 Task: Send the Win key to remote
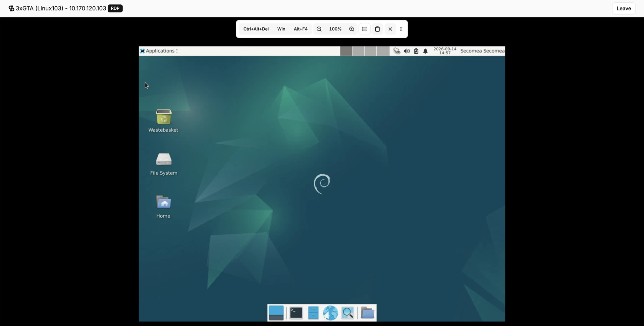pyautogui.click(x=281, y=29)
